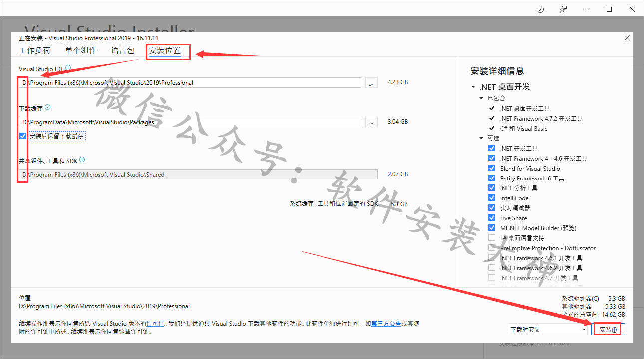Click info icon next to 共享组件、工具和 SDK

point(82,160)
